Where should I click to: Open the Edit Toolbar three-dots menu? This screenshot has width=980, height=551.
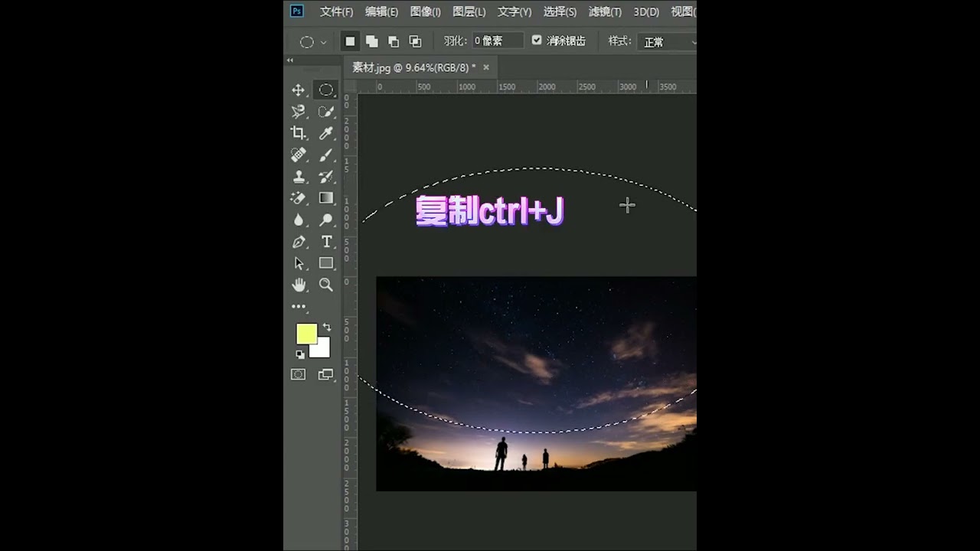coord(299,306)
